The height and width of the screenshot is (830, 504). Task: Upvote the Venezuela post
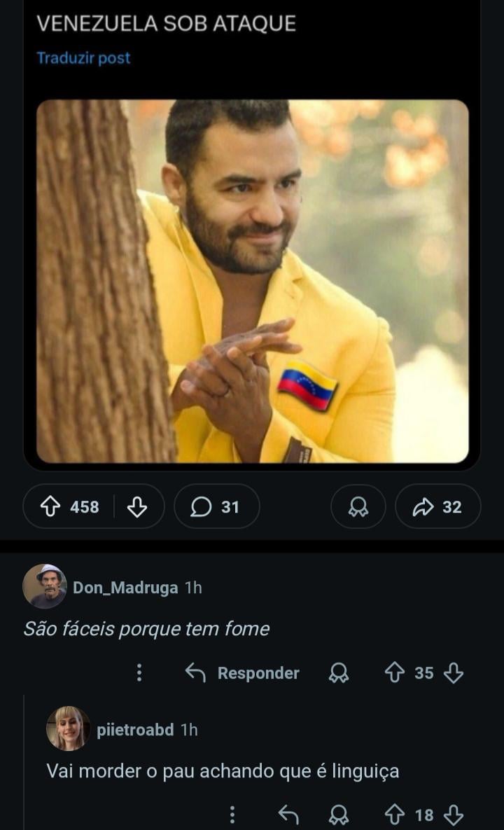pyautogui.click(x=51, y=506)
